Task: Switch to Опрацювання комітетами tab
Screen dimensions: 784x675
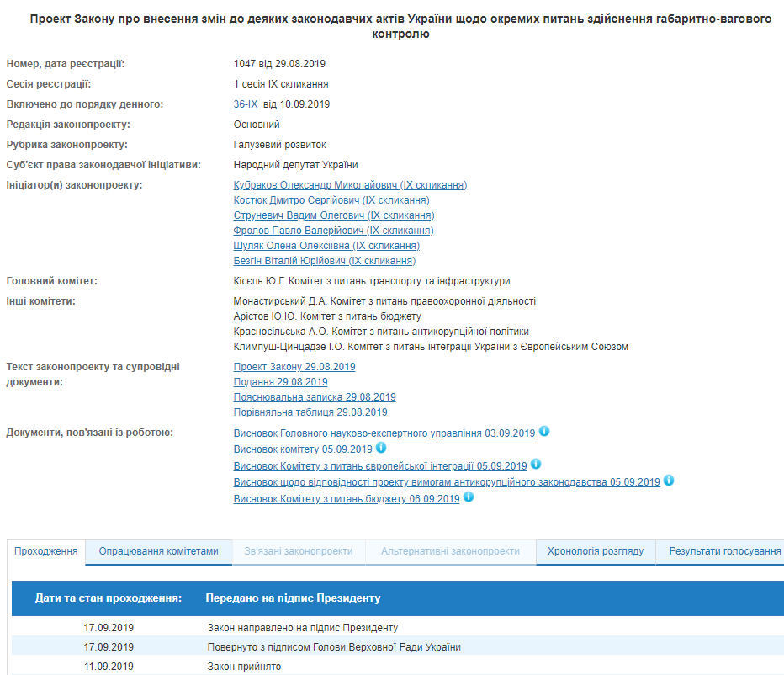Action: [158, 551]
